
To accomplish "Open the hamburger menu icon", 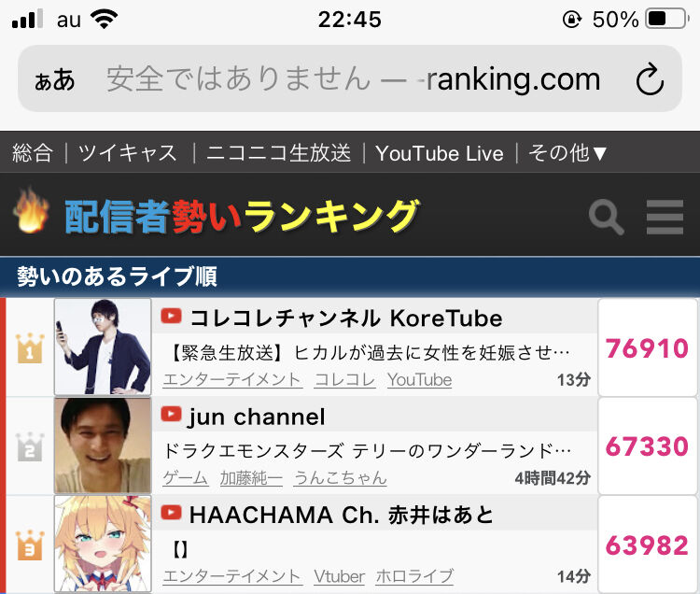I will click(665, 217).
